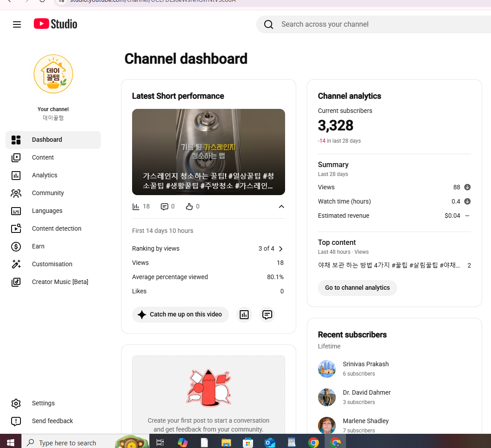Open the Content section
This screenshot has height=448, width=491.
point(53,157)
